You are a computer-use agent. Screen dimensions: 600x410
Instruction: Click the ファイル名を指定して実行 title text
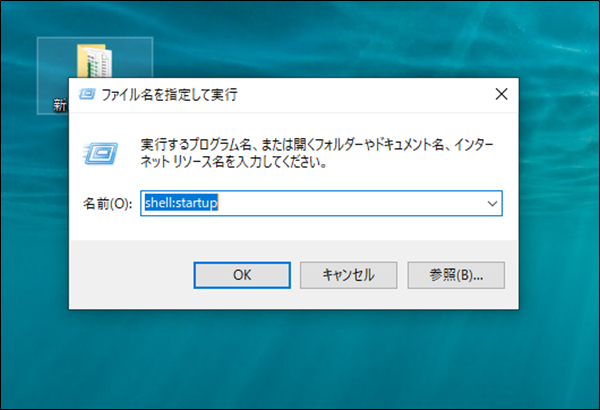pos(170,96)
